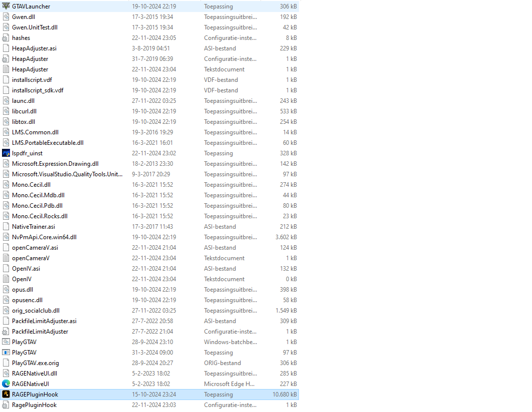Click the type label ORIG-bestand
The image size is (532, 412).
tap(222, 363)
